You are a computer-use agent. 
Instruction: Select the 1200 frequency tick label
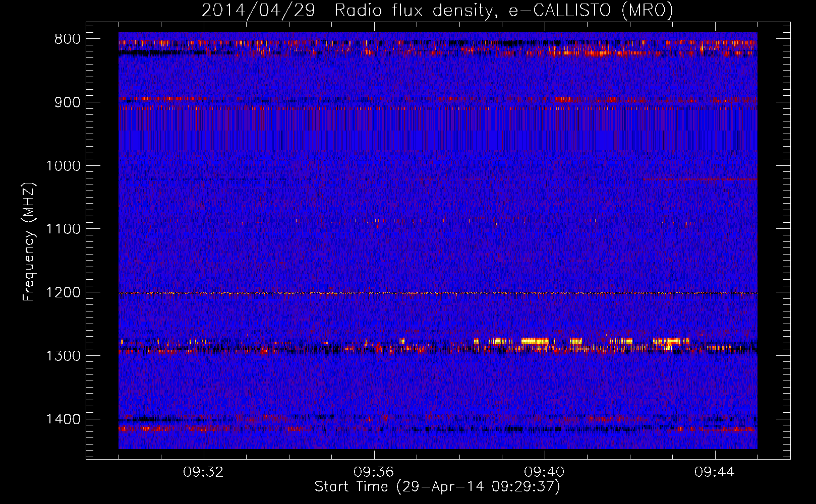(x=63, y=293)
